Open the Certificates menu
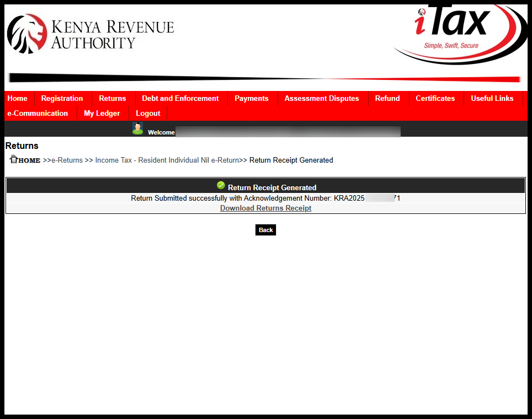532x419 pixels. 435,98
